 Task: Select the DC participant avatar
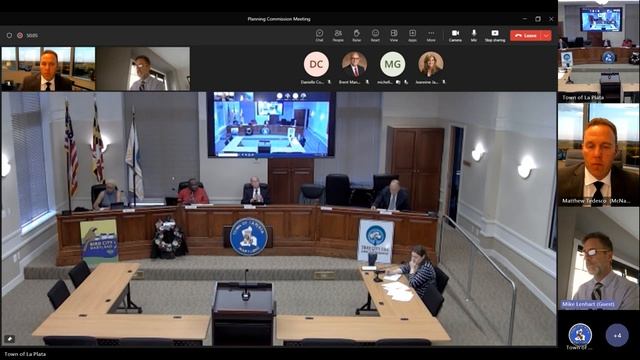[316, 64]
